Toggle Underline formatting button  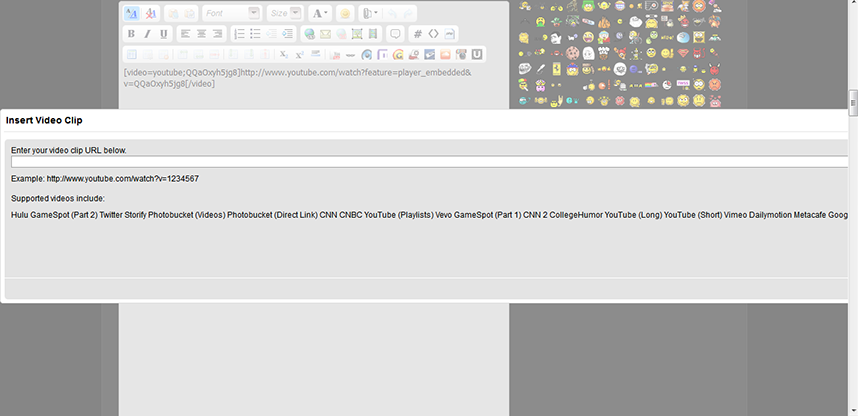pyautogui.click(x=164, y=34)
